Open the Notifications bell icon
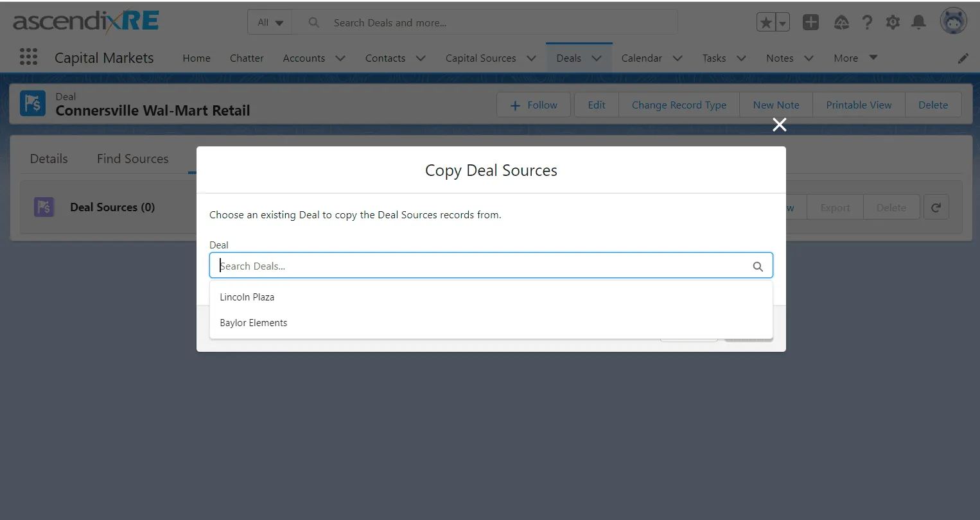This screenshot has height=520, width=980. pos(919,22)
